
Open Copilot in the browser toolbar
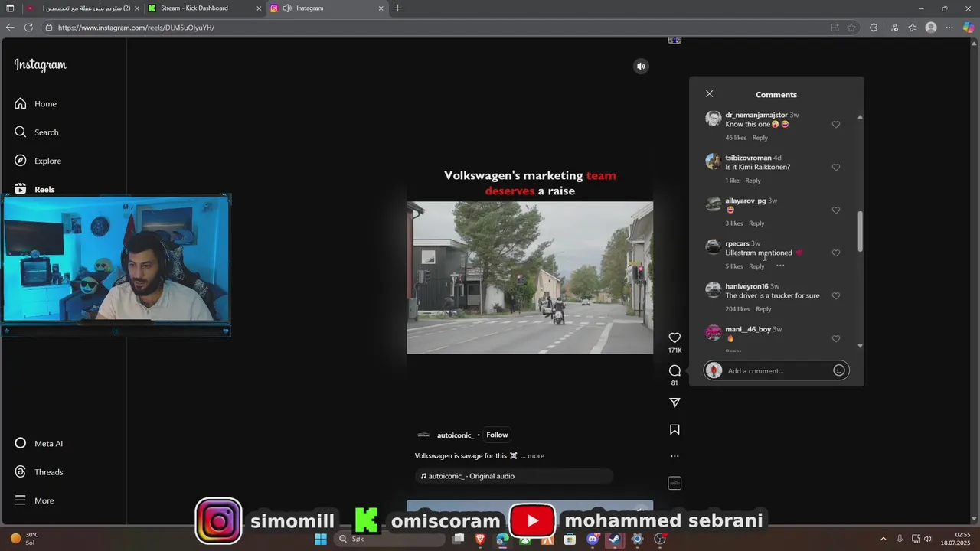[969, 28]
